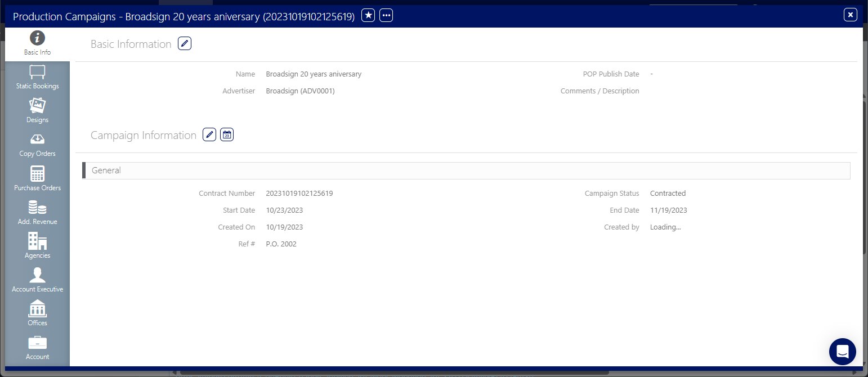The image size is (868, 377).
Task: Click the Created On value 10/19/2023
Action: pyautogui.click(x=284, y=227)
